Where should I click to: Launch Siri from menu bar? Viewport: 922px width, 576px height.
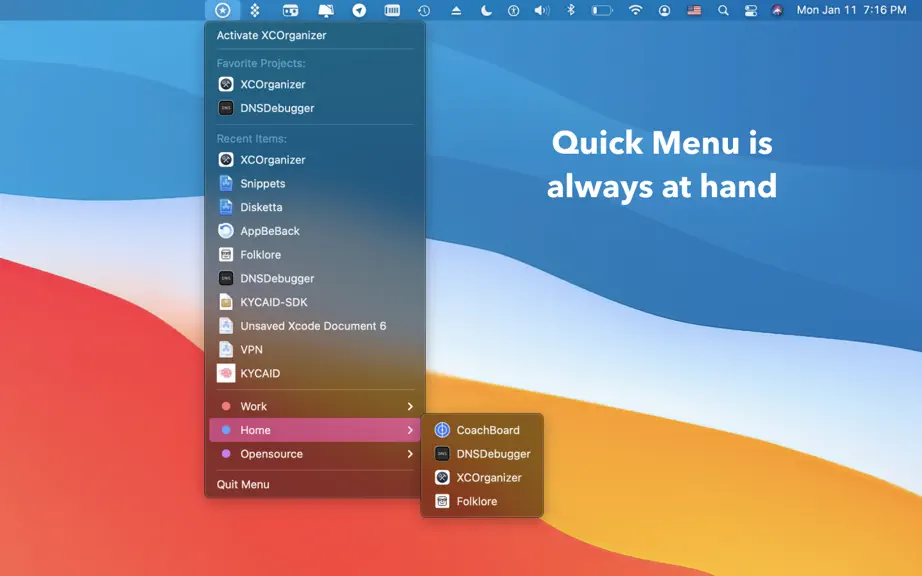(x=777, y=10)
